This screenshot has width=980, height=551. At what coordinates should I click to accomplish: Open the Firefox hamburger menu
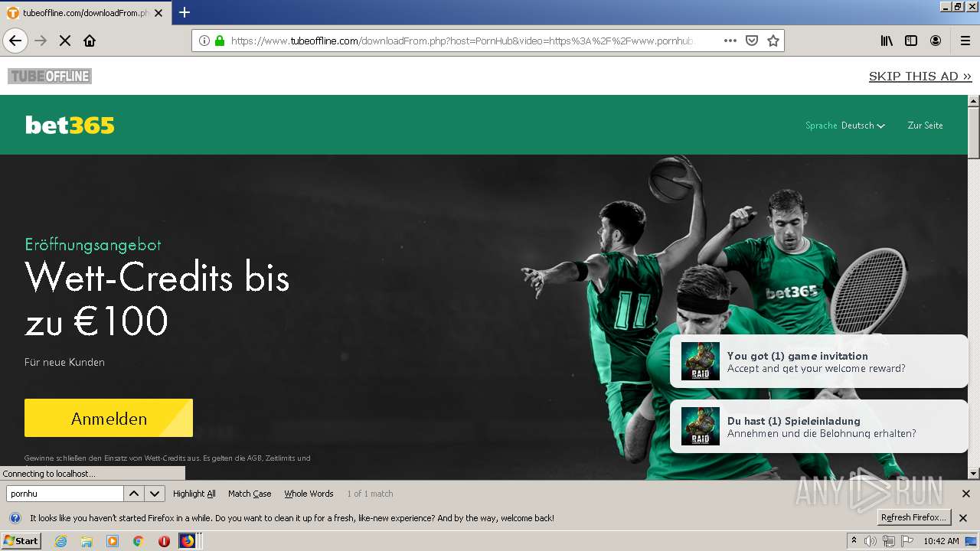[x=965, y=41]
